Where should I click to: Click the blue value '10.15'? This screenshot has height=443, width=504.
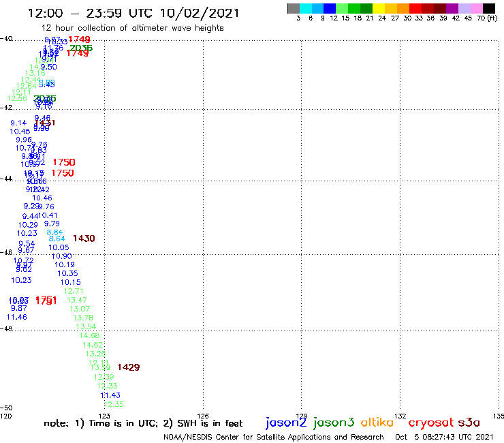pos(70,282)
